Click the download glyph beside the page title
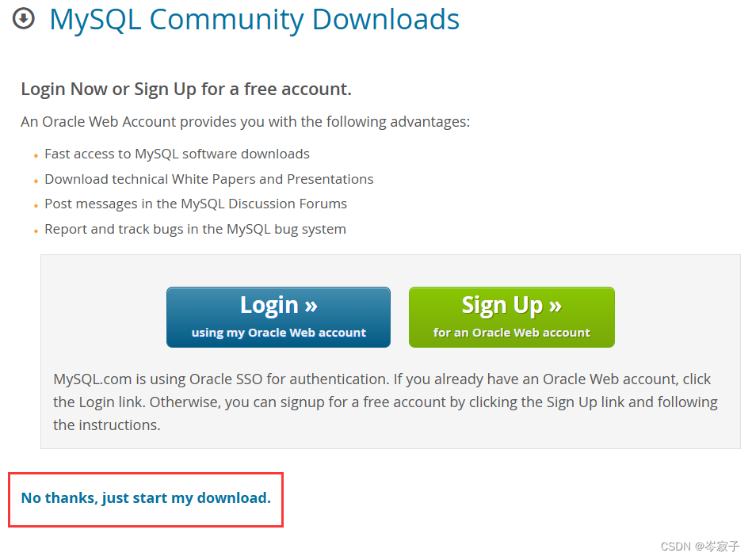The image size is (752, 560). 24,19
